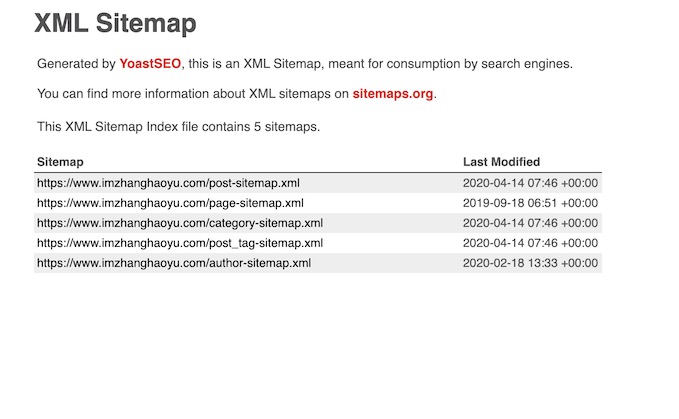
Task: Click 'meant for consumption by search engines' text
Action: (450, 64)
